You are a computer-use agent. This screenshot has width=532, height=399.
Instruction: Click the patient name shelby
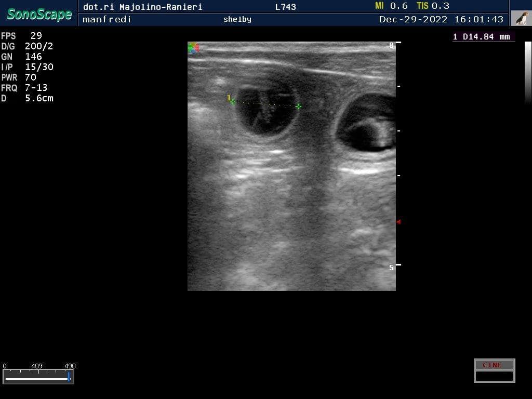pyautogui.click(x=237, y=19)
